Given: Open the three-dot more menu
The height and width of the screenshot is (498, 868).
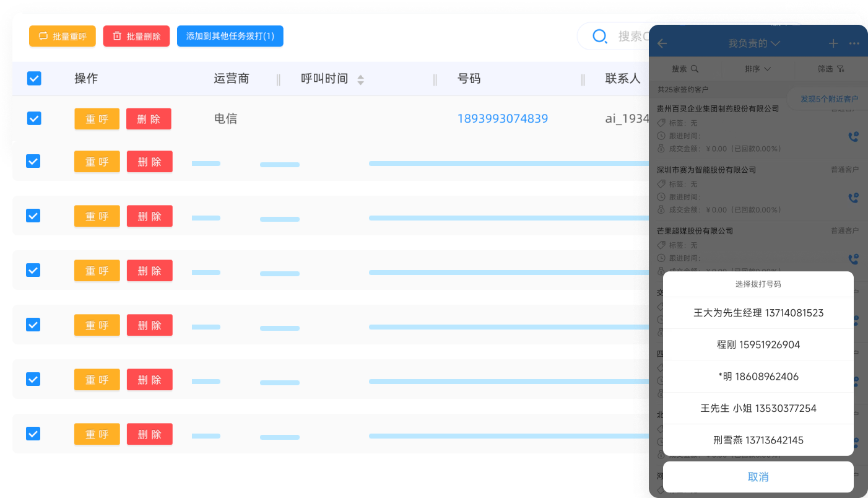Looking at the screenshot, I should tap(854, 43).
